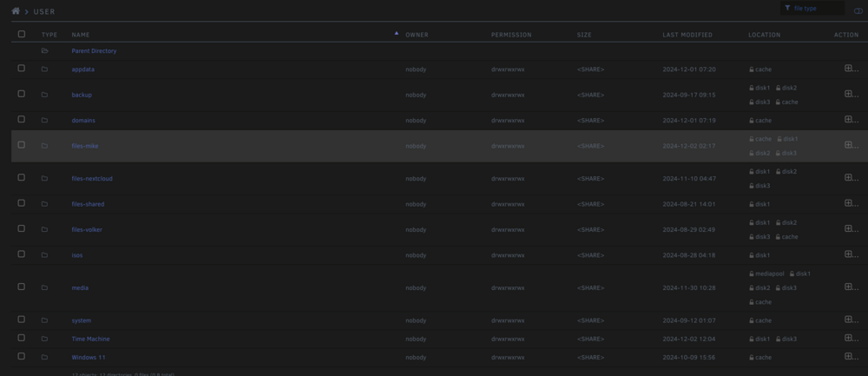Open the Windows 11 folder link
This screenshot has height=376, width=868.
coord(88,358)
